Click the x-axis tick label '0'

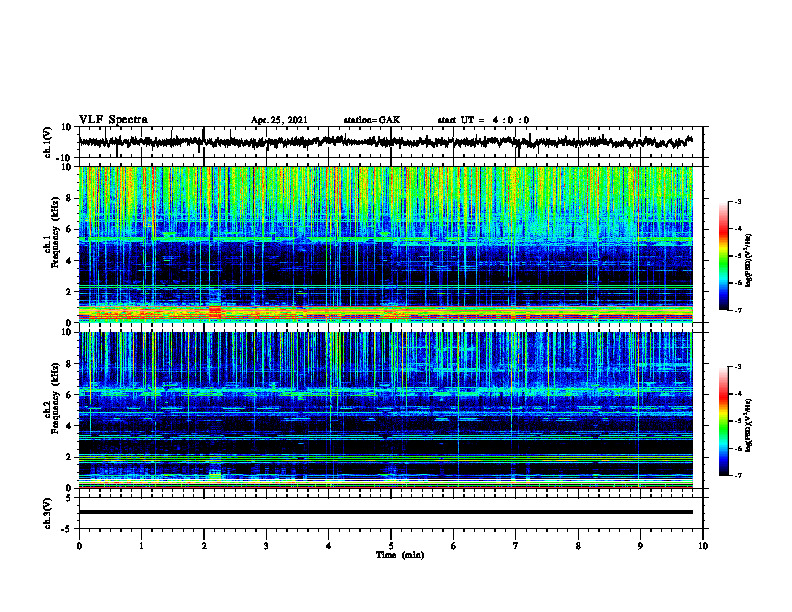click(79, 546)
